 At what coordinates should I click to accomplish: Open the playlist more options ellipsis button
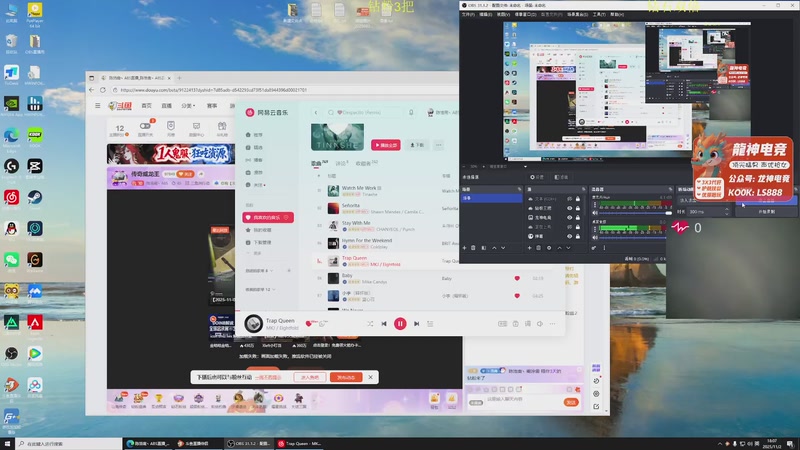point(438,145)
